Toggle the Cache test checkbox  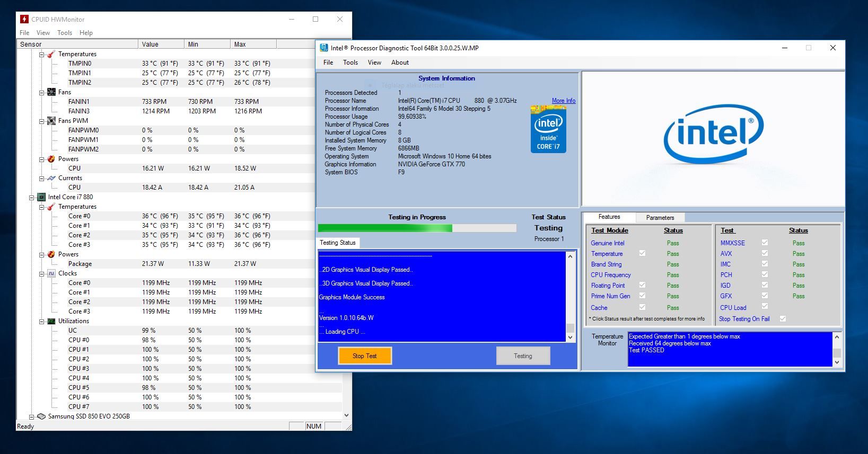tap(642, 307)
